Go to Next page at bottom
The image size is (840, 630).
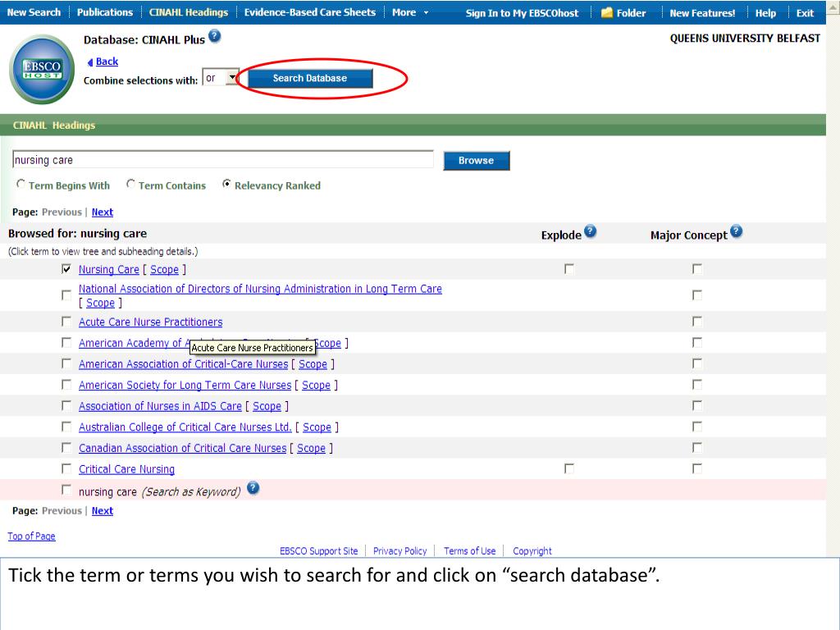coord(103,511)
